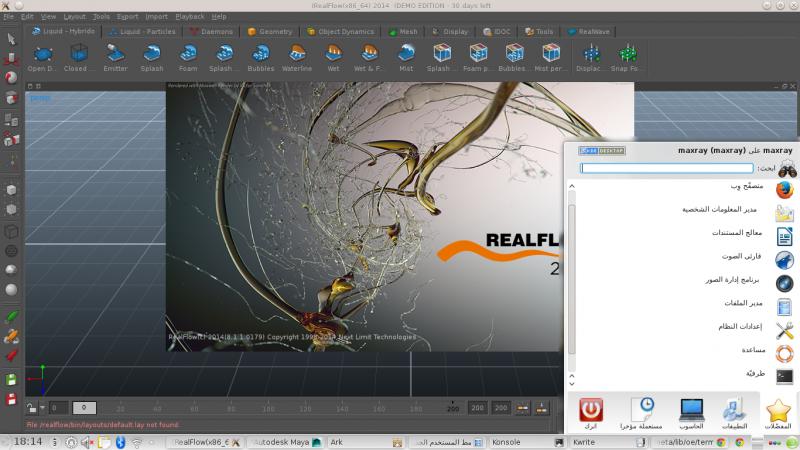Choose the blue Splash icon after Emitter
Image resolution: width=800 pixels, height=450 pixels.
[x=152, y=53]
